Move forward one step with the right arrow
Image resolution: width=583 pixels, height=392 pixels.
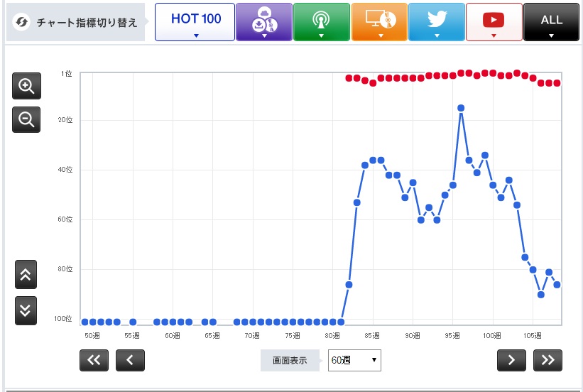coord(511,359)
